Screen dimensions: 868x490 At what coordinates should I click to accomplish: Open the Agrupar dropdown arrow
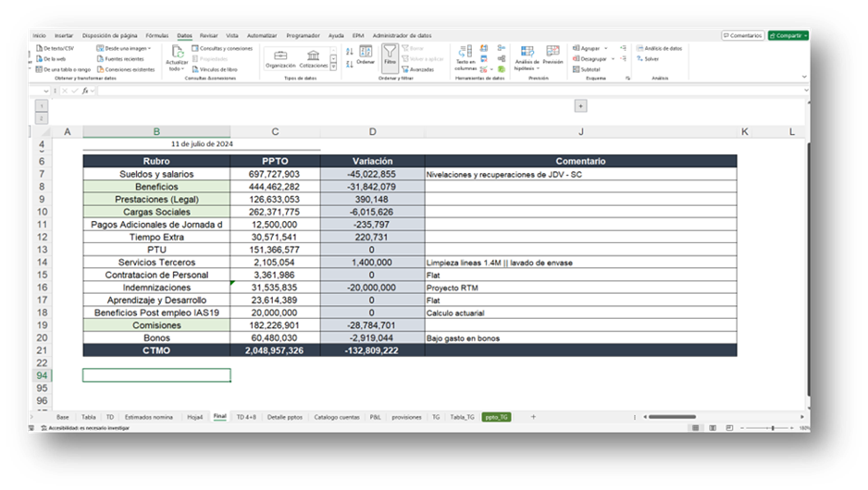(606, 48)
